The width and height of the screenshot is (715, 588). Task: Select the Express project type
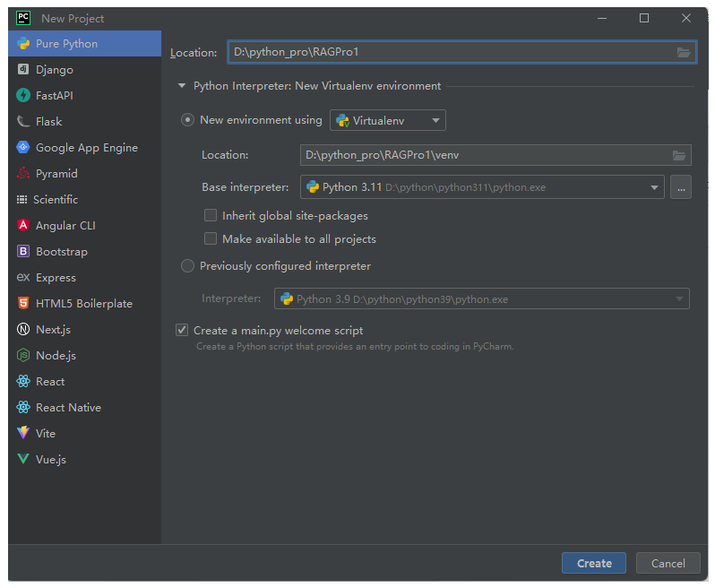tap(85, 277)
